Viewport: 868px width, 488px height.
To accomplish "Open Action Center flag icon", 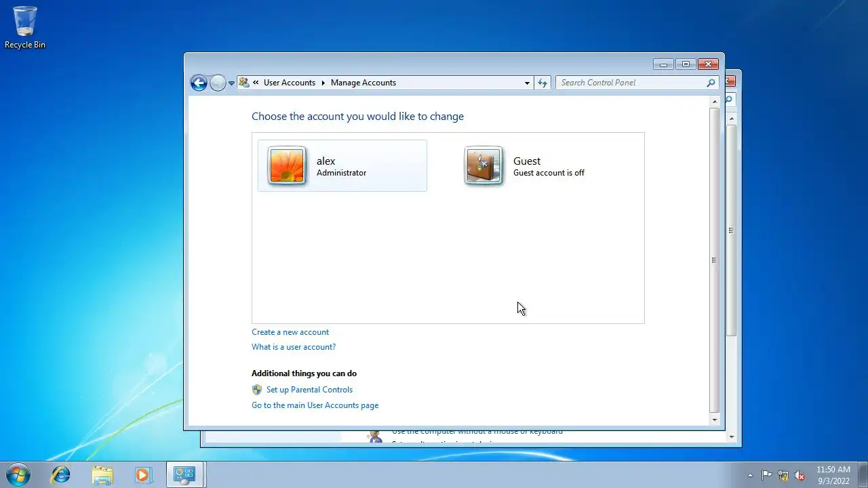I will [x=767, y=475].
